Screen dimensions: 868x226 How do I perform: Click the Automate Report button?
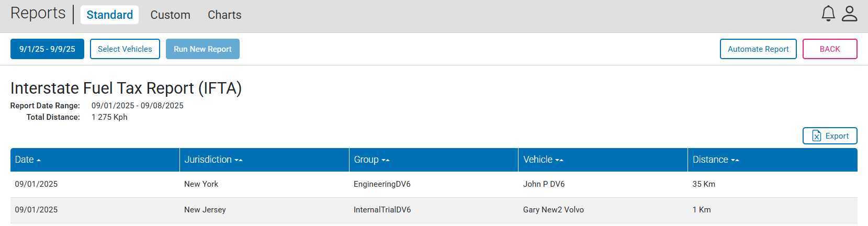tap(758, 49)
